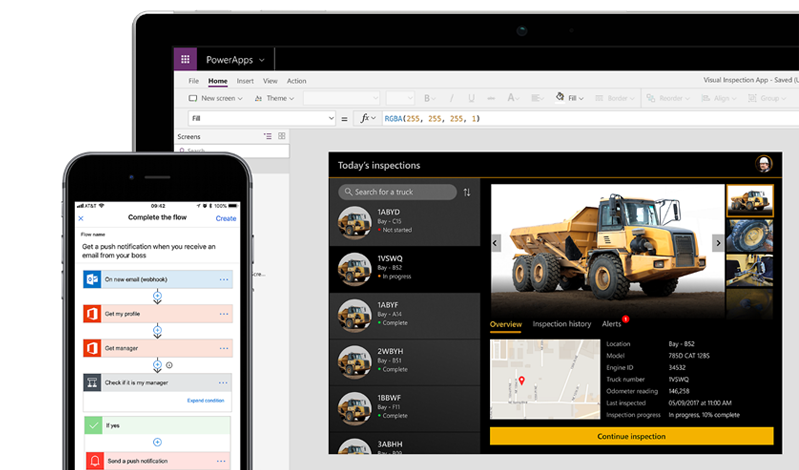Open the fx function dropdown
The image size is (799, 470).
click(x=367, y=118)
